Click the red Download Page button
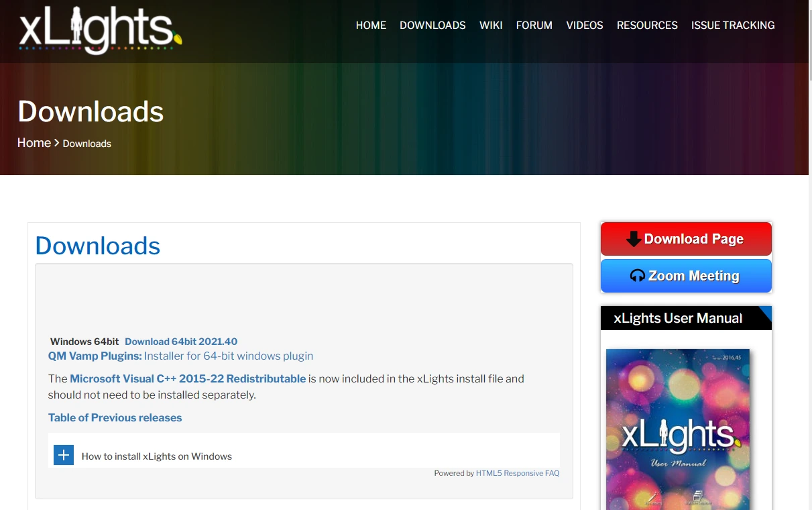812x510 pixels. click(686, 239)
